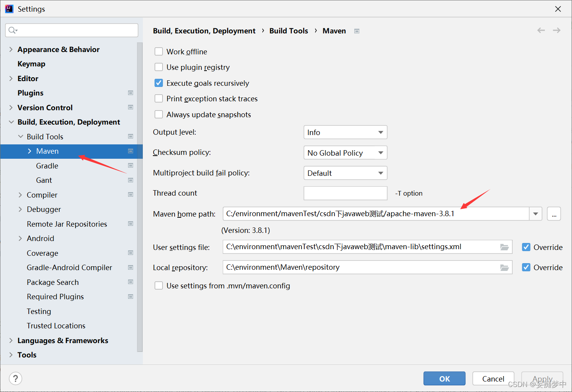This screenshot has width=572, height=392.
Task: Select Keymap in settings tree
Action: point(31,64)
